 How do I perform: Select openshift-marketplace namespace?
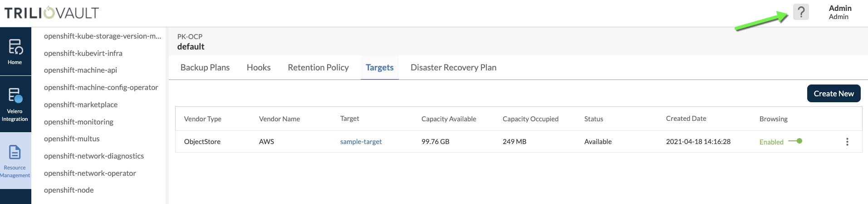(x=81, y=104)
